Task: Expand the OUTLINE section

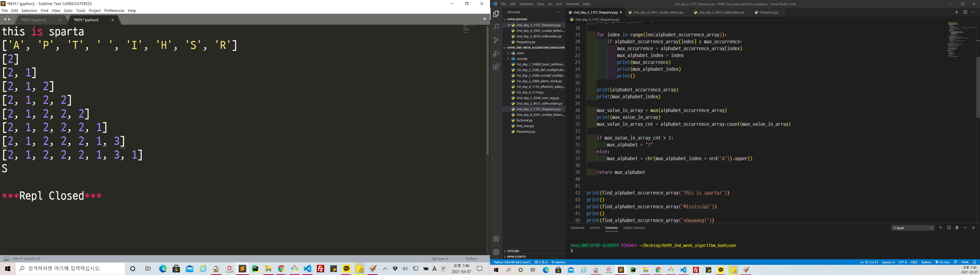Action: (513, 251)
